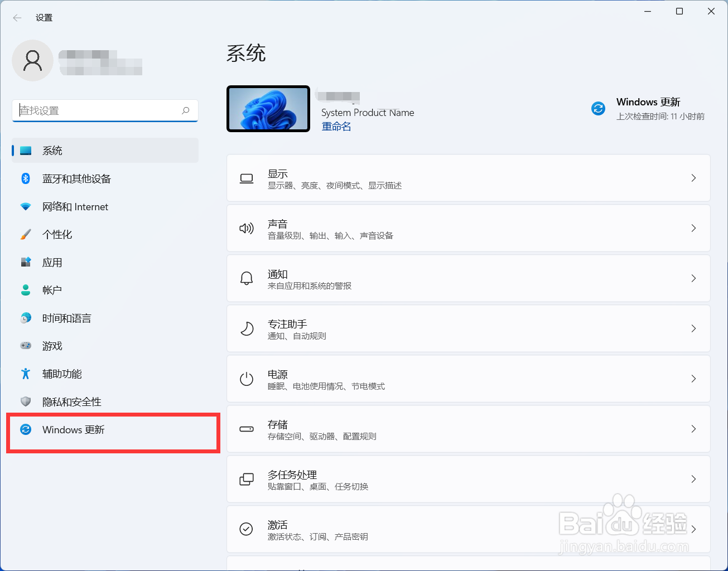Open 隐私和安全性 in sidebar

pyautogui.click(x=105, y=401)
